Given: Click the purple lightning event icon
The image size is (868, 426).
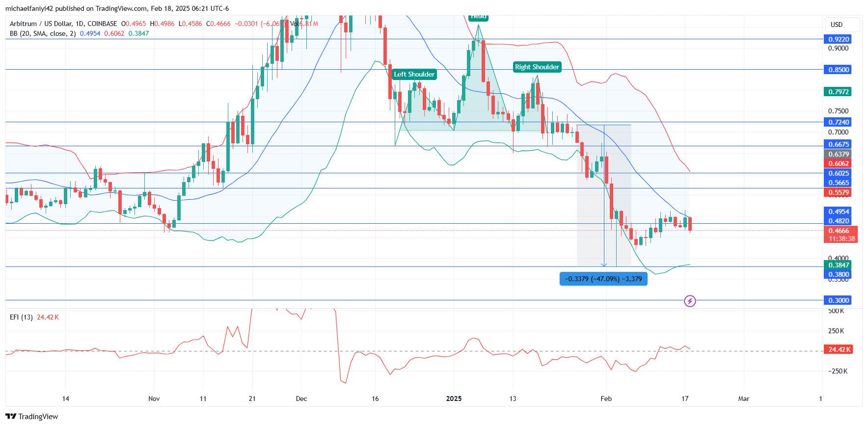Looking at the screenshot, I should click(690, 301).
